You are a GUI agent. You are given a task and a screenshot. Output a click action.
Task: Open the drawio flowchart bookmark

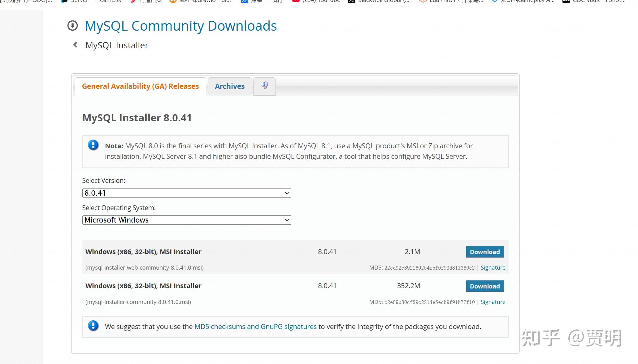tap(201, 1)
